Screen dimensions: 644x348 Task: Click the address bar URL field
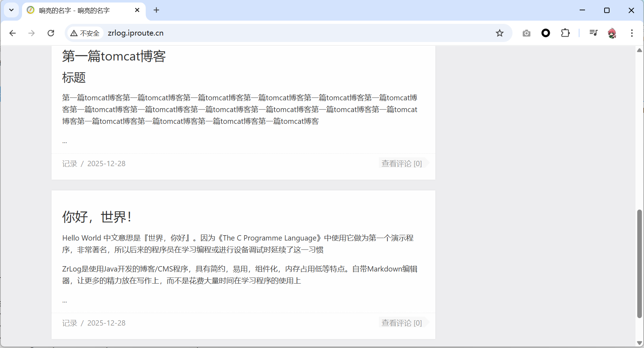(x=284, y=33)
